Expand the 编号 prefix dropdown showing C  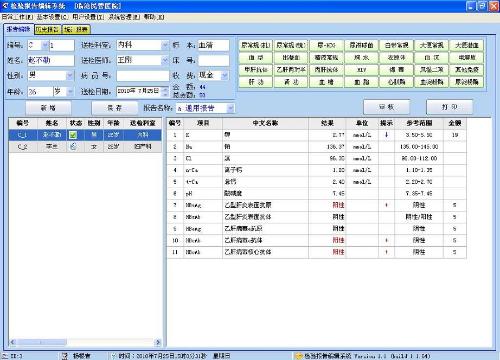tap(45, 45)
